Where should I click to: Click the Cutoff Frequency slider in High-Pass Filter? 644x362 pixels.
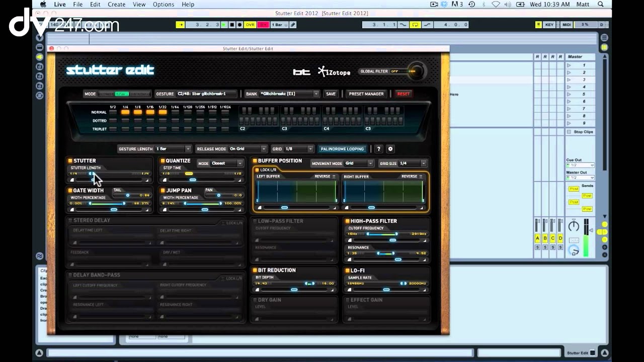click(x=387, y=234)
